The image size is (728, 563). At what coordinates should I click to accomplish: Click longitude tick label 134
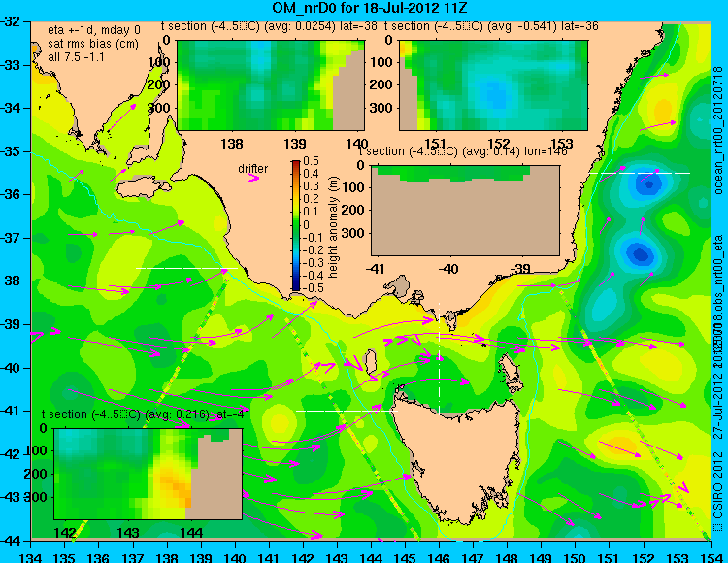tap(31, 557)
